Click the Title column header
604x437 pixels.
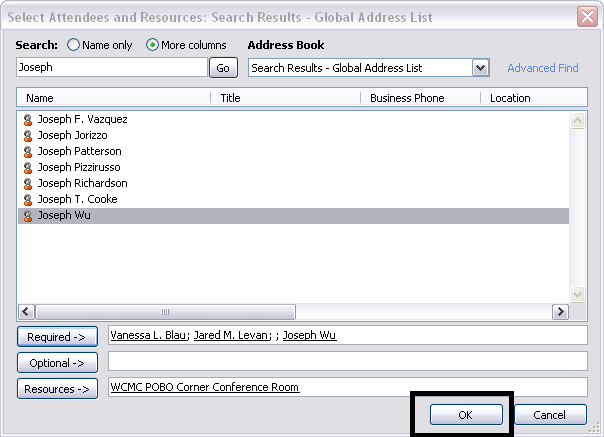click(x=285, y=98)
